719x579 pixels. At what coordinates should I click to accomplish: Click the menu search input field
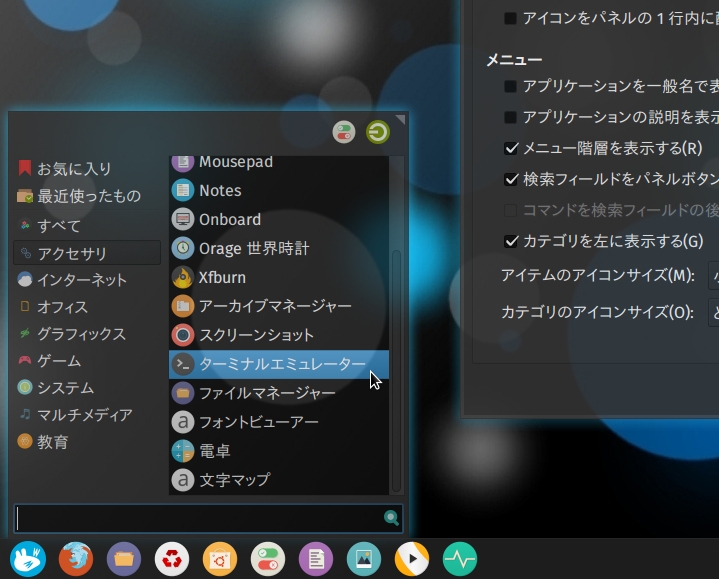(x=209, y=518)
